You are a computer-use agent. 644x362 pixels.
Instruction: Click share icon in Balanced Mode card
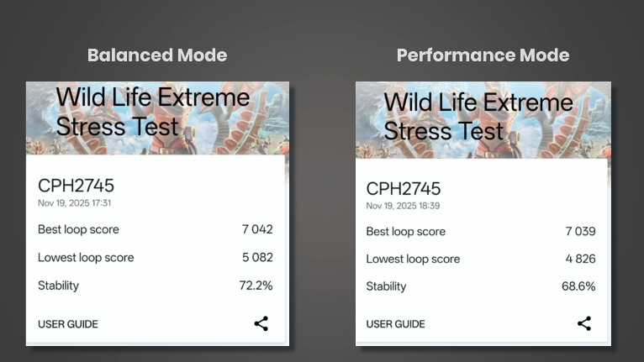261,323
